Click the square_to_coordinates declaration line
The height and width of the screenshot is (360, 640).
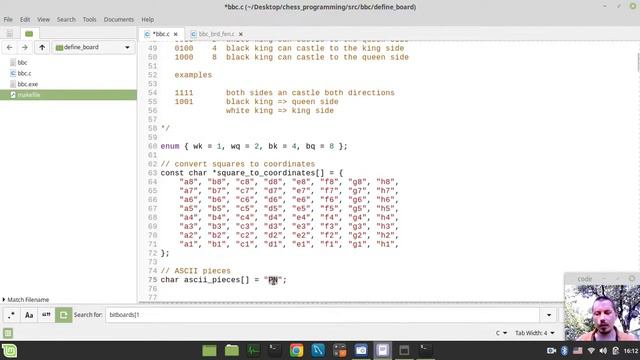pyautogui.click(x=252, y=173)
